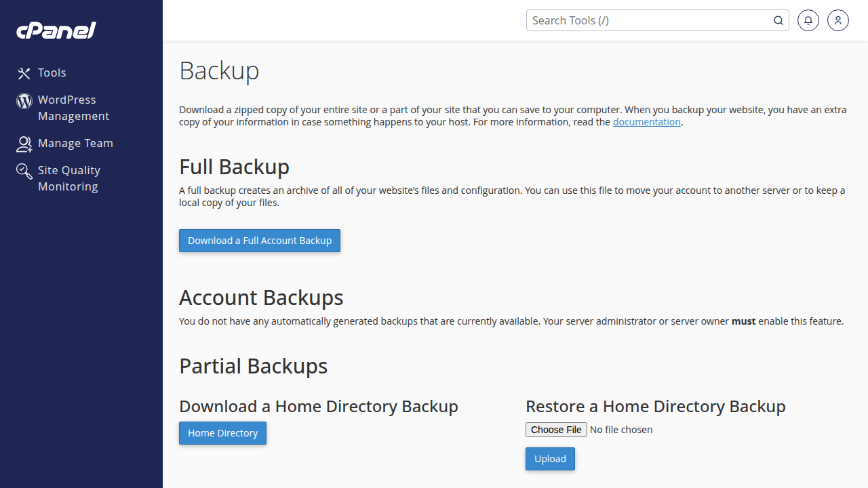Click the Home Directory download button

tap(223, 433)
